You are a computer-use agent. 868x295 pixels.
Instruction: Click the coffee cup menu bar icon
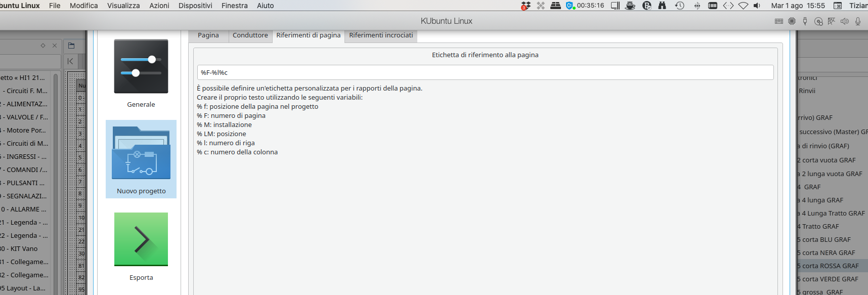(630, 6)
